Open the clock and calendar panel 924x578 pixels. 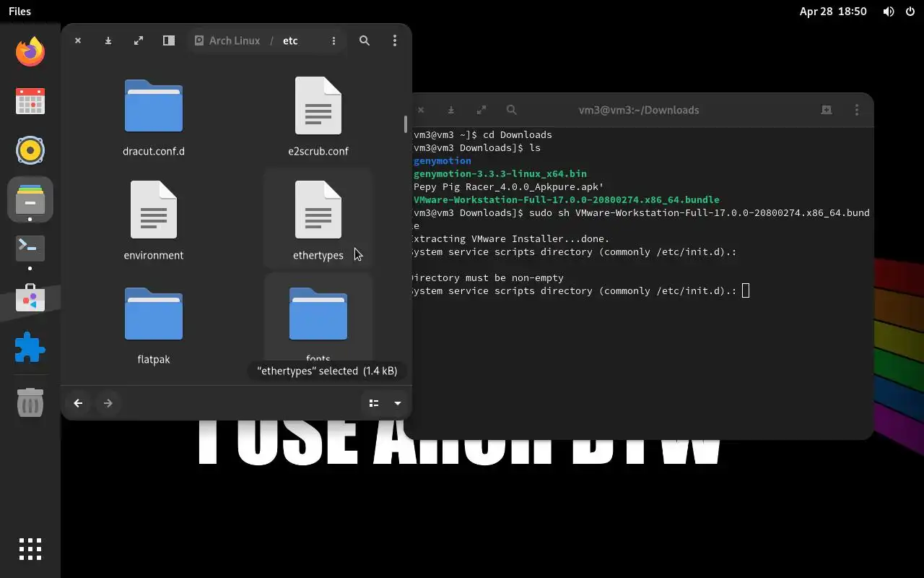click(833, 12)
